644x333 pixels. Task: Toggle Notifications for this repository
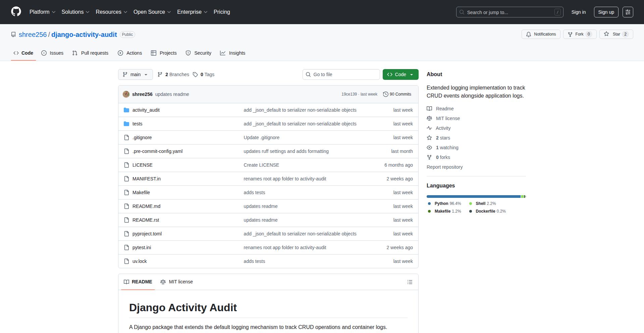tap(541, 34)
